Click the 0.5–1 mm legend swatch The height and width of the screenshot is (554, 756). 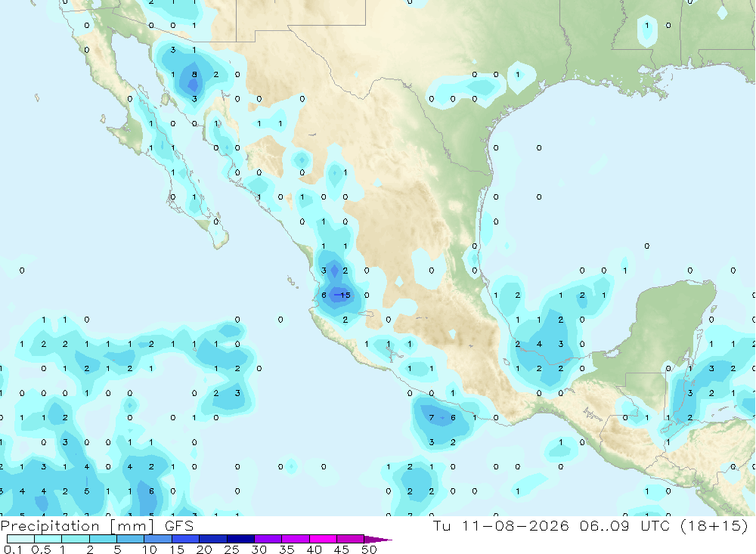pyautogui.click(x=48, y=539)
